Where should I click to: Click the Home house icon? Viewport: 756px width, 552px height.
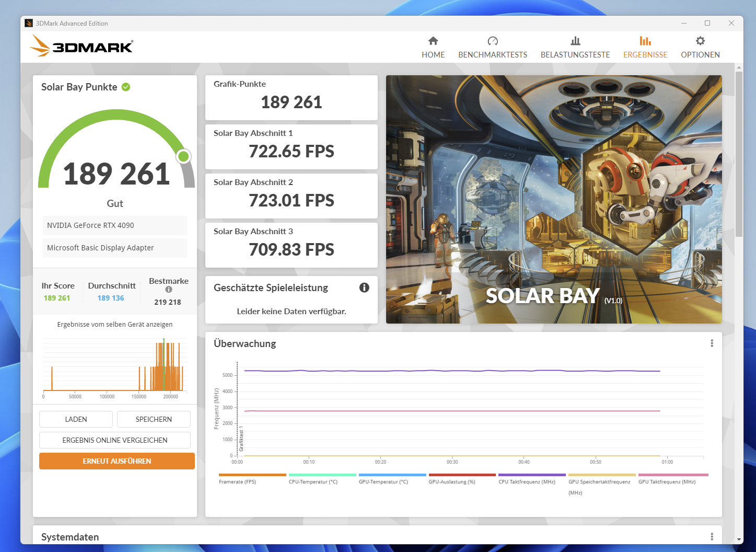pyautogui.click(x=433, y=41)
